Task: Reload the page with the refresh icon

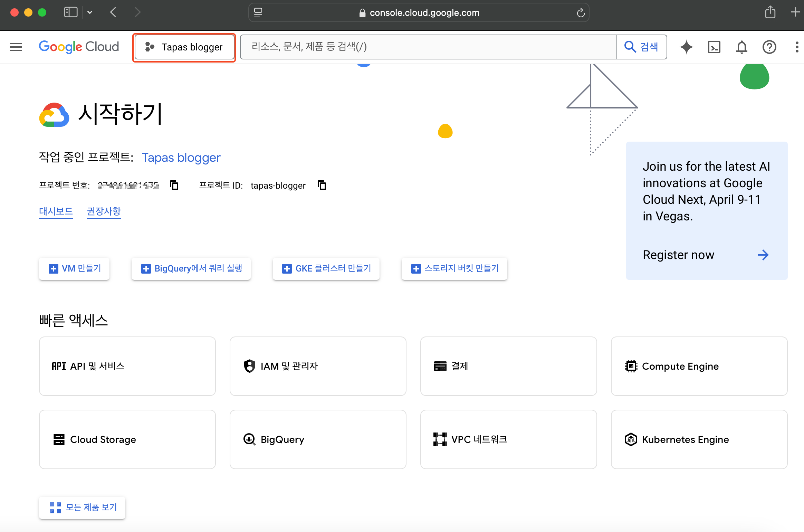Action: pos(581,13)
